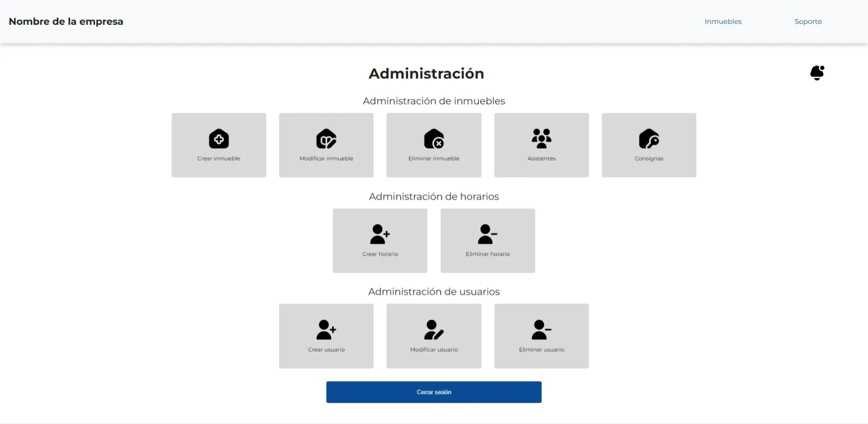868x424 pixels.
Task: Click the Asistentes card label
Action: [x=541, y=158]
